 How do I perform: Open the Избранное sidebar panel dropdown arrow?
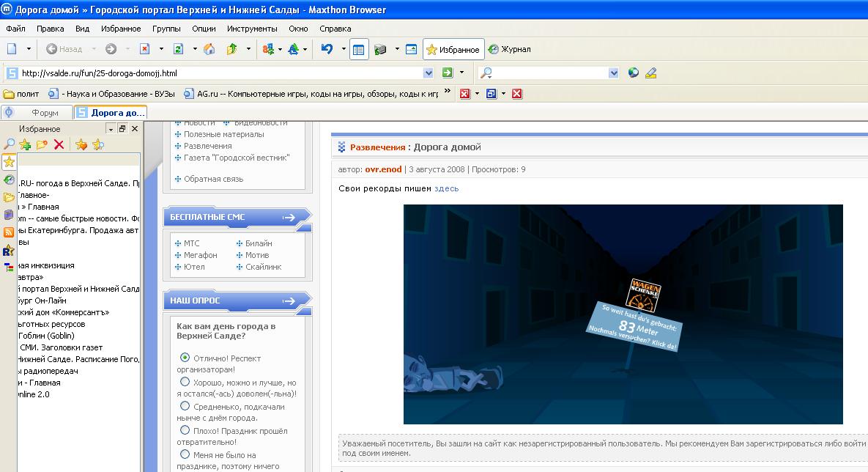(x=111, y=129)
